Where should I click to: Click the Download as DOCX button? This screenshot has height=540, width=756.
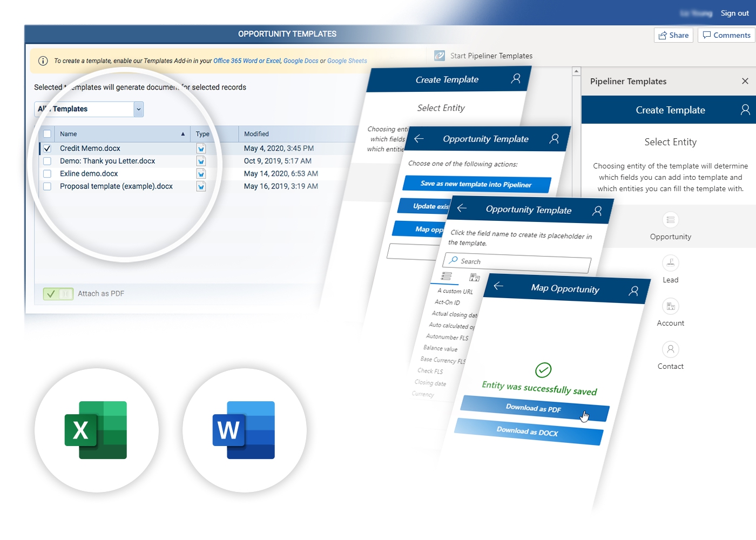(528, 431)
